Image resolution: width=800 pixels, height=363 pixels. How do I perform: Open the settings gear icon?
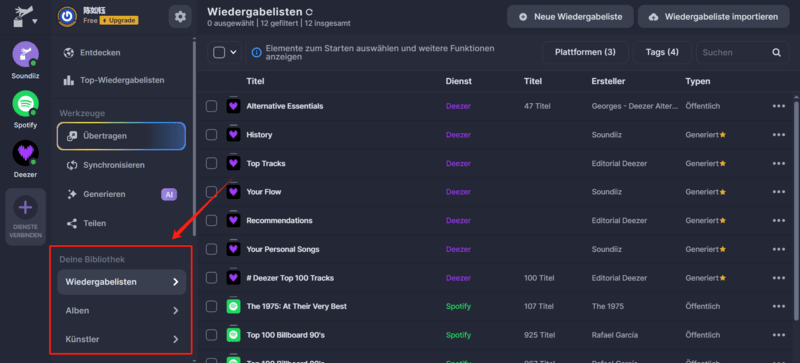coord(180,17)
